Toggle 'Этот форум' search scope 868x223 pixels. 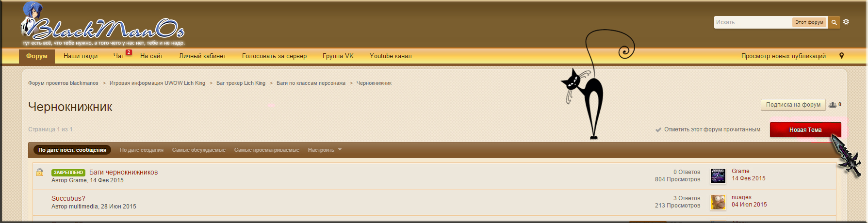[809, 22]
